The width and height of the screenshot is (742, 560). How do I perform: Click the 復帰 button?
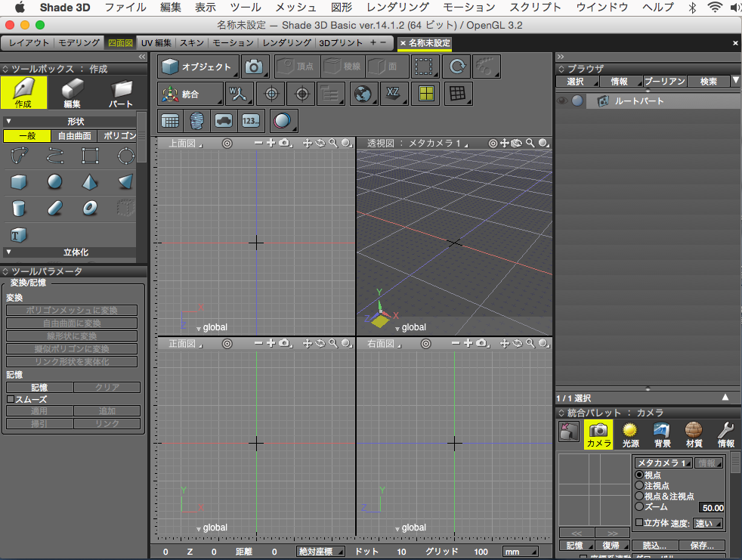pos(611,546)
